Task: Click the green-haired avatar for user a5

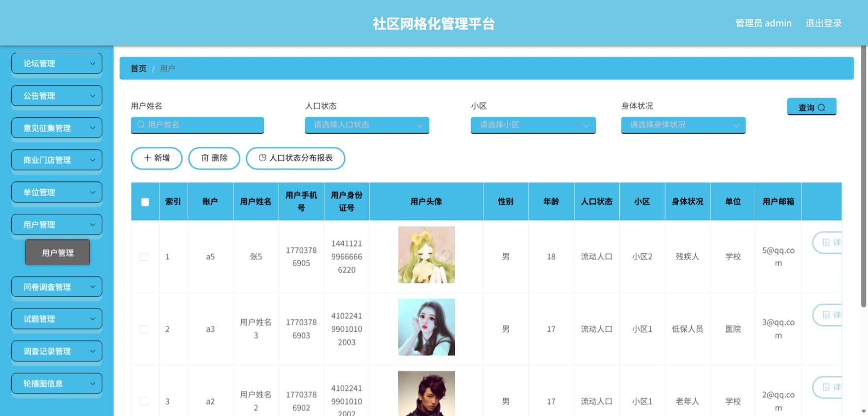Action: tap(426, 255)
